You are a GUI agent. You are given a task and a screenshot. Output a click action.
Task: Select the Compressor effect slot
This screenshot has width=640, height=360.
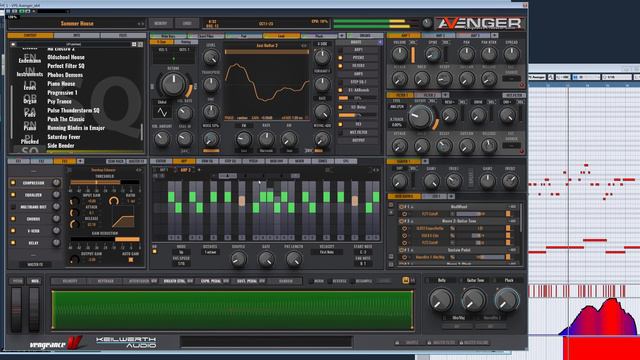point(34,183)
